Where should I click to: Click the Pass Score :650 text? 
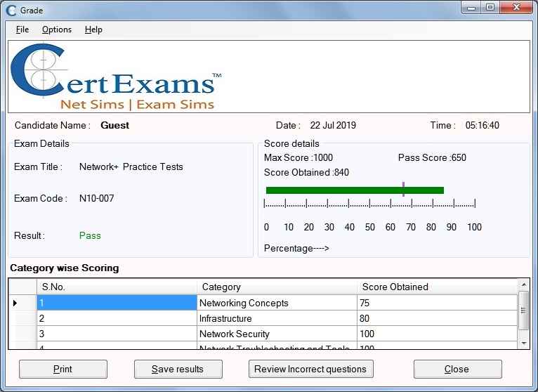pyautogui.click(x=432, y=157)
